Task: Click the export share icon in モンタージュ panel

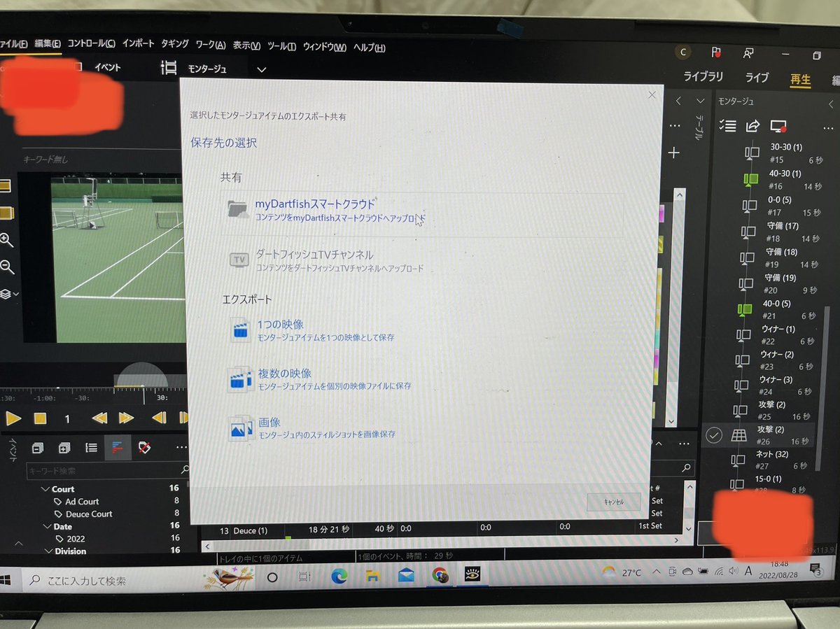Action: tap(752, 126)
